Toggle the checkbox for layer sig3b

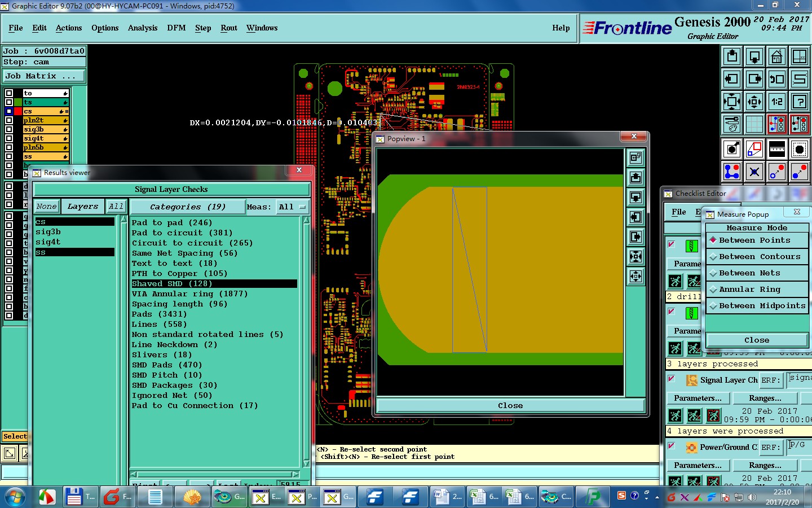(9, 129)
